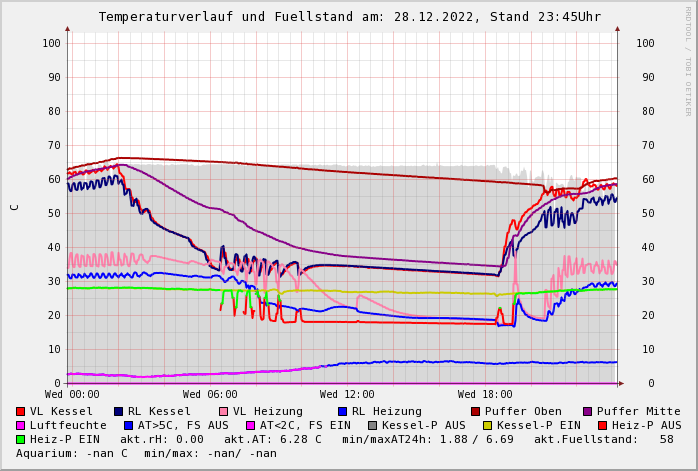Click the Aquarium reading line in the footer

coord(146,454)
